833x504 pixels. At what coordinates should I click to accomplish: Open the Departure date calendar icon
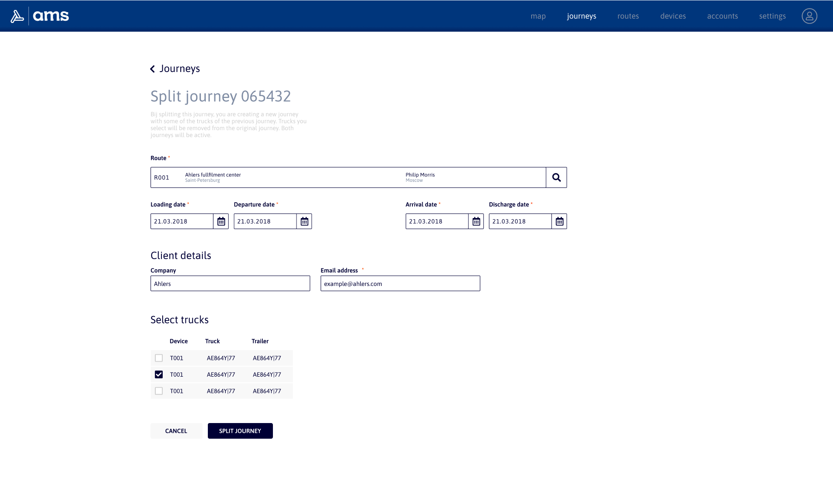pyautogui.click(x=304, y=221)
